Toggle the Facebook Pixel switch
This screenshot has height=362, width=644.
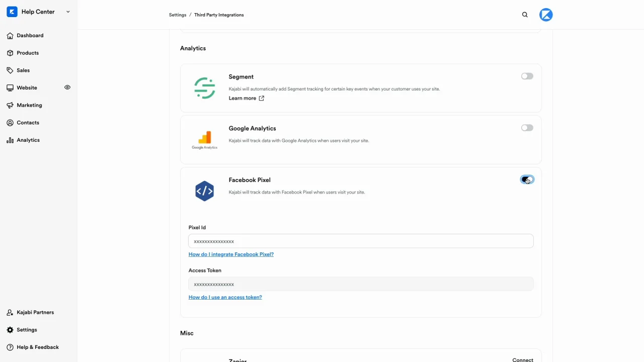click(527, 179)
